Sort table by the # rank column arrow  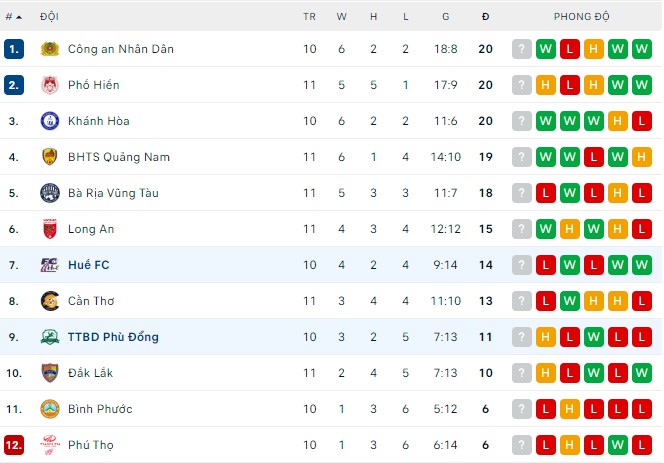[17, 17]
